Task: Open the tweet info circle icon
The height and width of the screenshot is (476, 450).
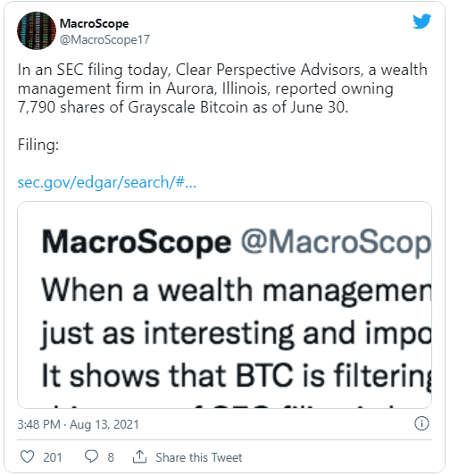Action: [x=421, y=423]
